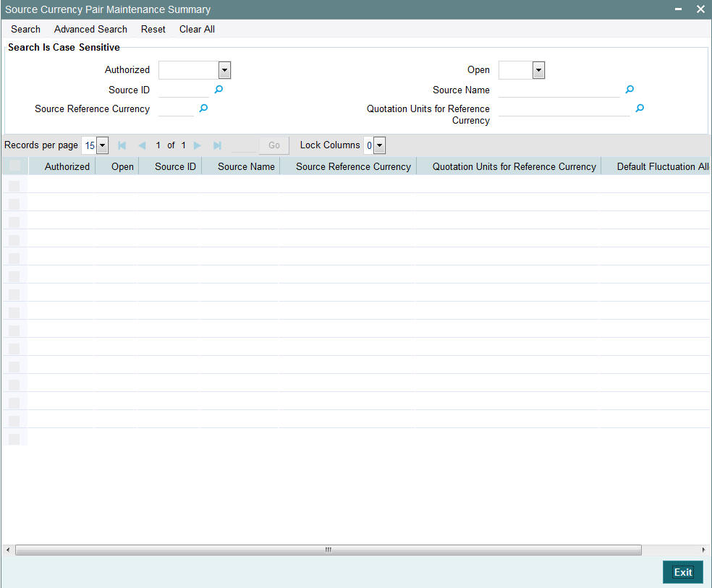Focus the Source Name input field
Viewport: 712px width, 588px height.
pyautogui.click(x=559, y=90)
